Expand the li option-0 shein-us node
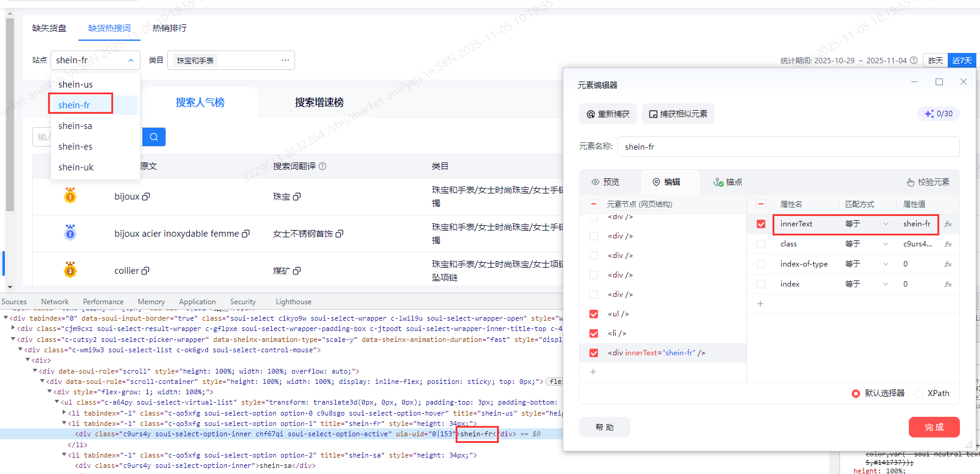 point(64,413)
